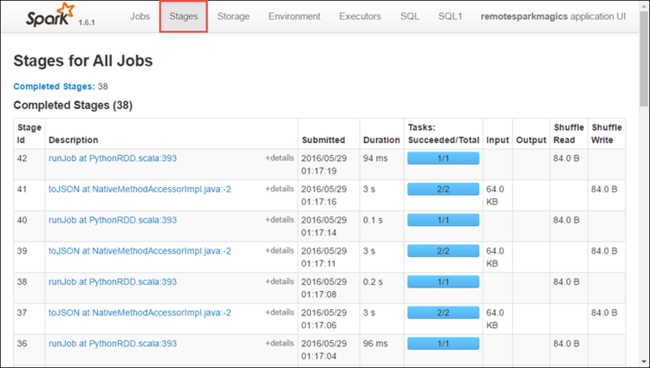The width and height of the screenshot is (650, 368).
Task: Click stage 42 shuffle read 84.0 B
Action: (566, 158)
